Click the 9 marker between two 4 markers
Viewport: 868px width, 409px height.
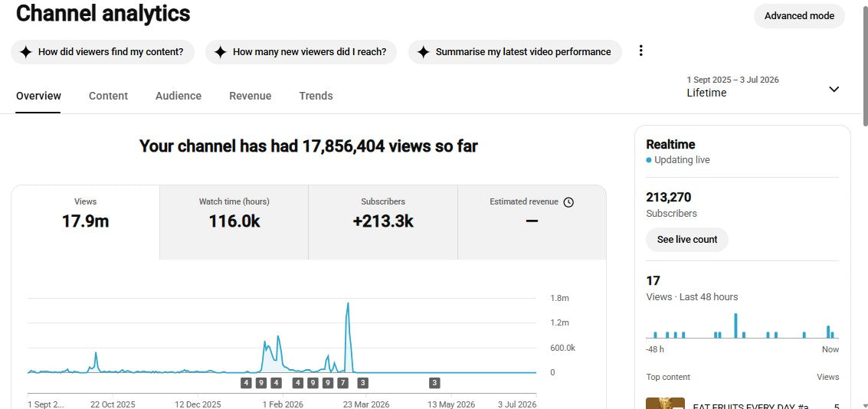(x=260, y=382)
